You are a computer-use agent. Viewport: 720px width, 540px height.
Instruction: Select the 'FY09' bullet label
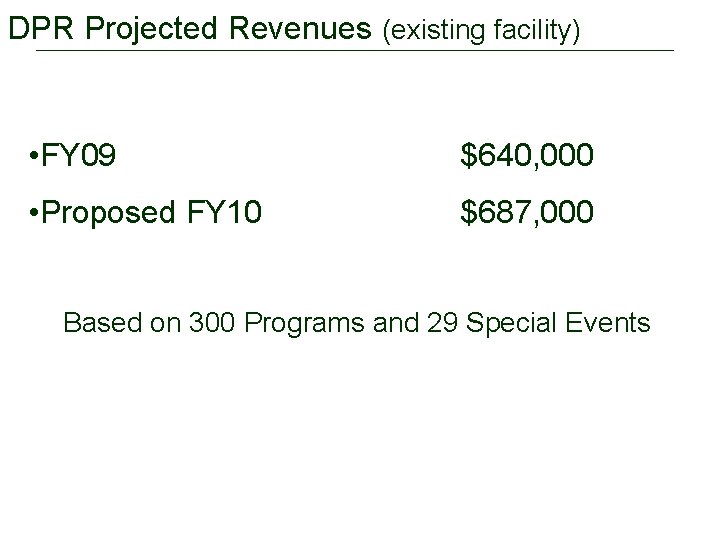[79, 155]
